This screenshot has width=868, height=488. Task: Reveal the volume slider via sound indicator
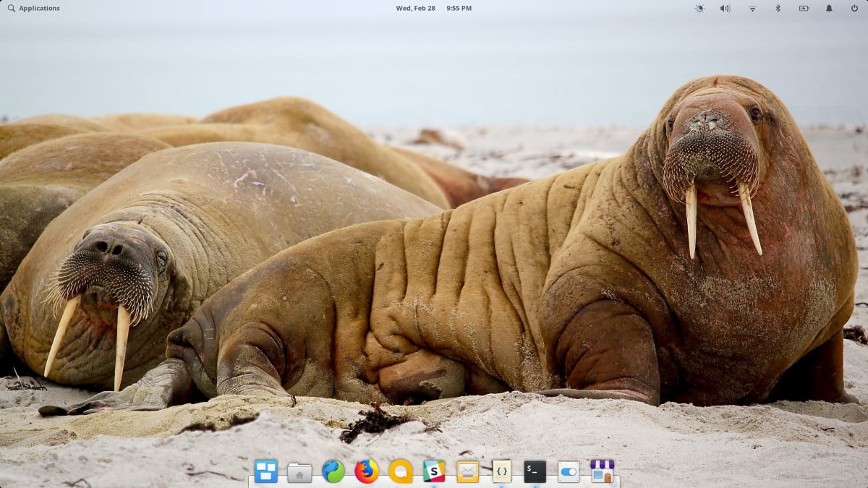pos(725,8)
